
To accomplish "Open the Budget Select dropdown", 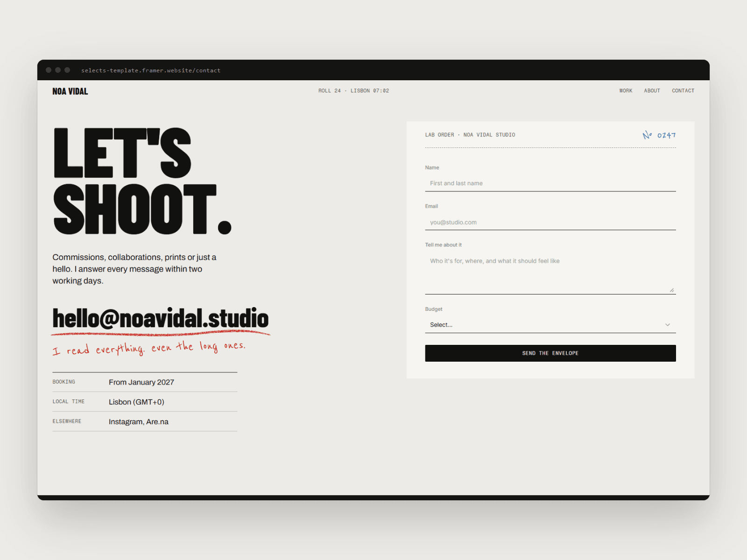I will 550,325.
